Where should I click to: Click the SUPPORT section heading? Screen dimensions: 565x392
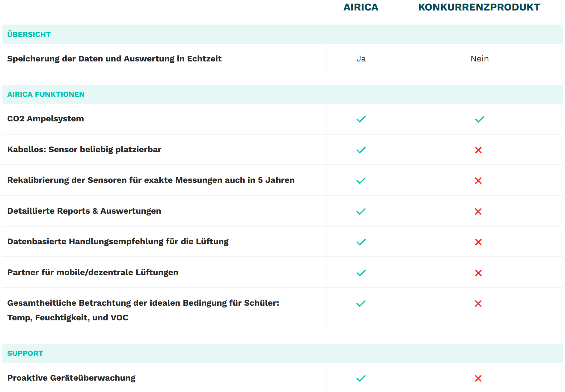(25, 353)
